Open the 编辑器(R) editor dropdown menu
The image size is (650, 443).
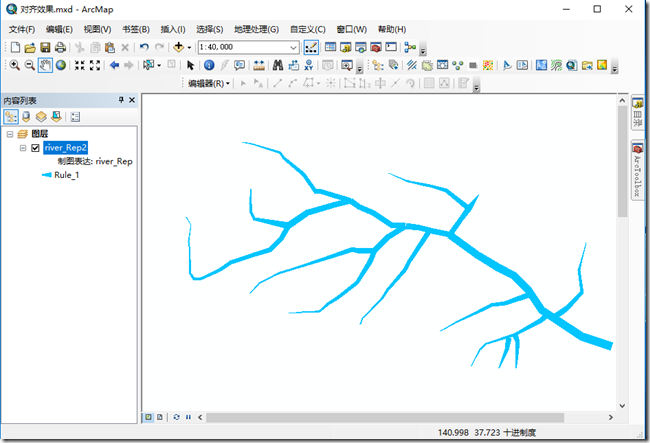pos(210,83)
